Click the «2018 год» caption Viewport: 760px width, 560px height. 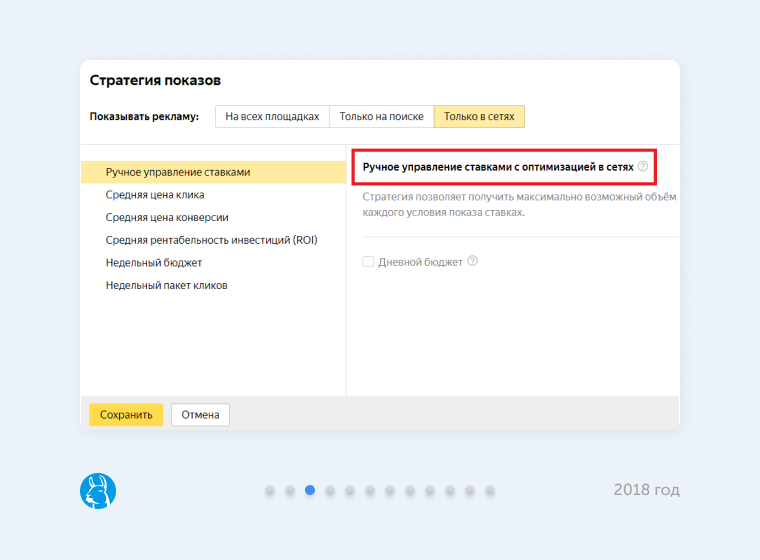647,490
